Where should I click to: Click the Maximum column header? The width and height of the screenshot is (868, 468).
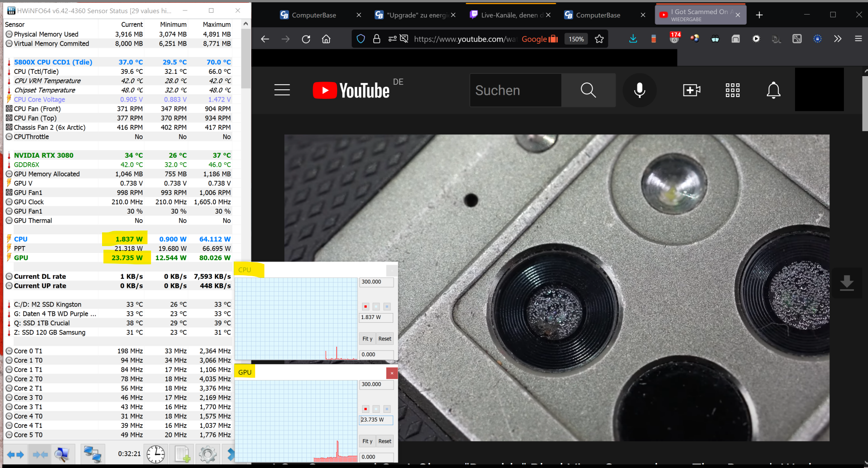(217, 25)
